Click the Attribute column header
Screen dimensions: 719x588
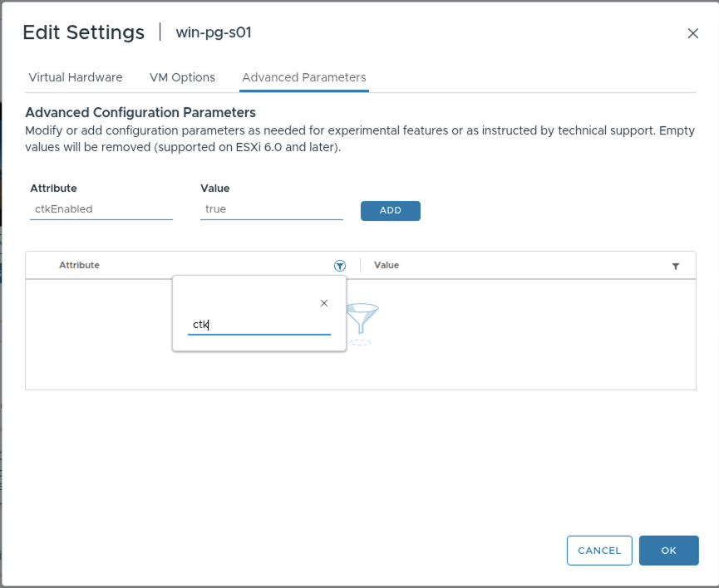pos(79,265)
